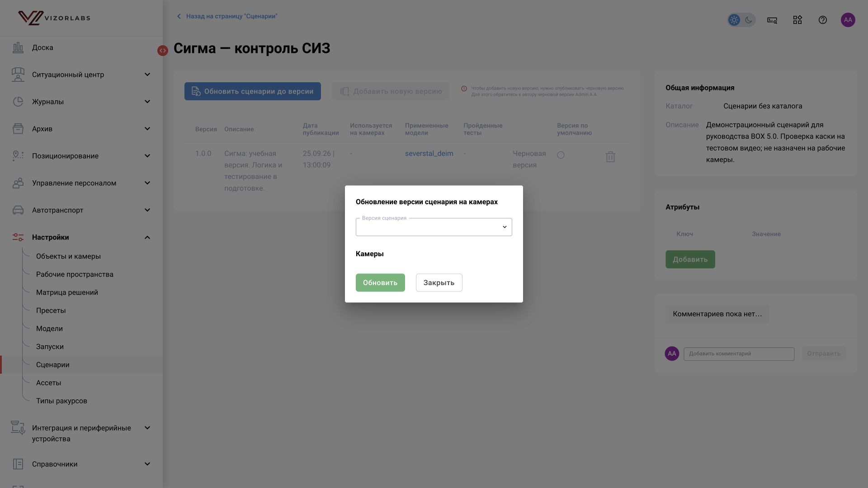Open the Версия сценария dropdown

pos(434,227)
